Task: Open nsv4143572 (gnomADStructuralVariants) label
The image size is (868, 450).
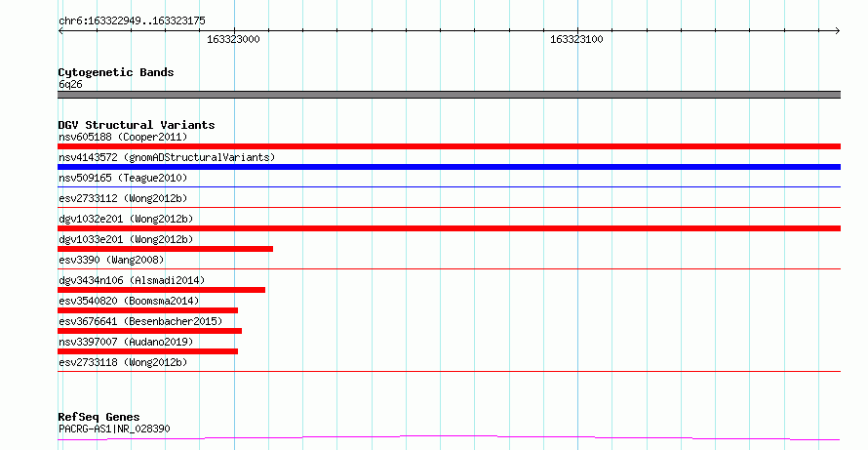Action: [x=167, y=157]
